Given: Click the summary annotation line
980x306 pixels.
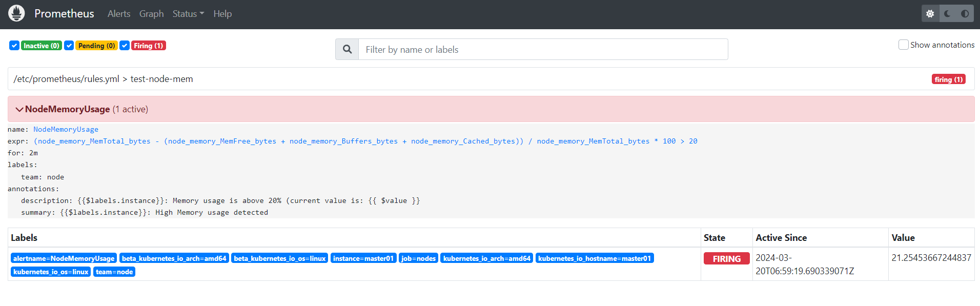Looking at the screenshot, I should tap(145, 213).
